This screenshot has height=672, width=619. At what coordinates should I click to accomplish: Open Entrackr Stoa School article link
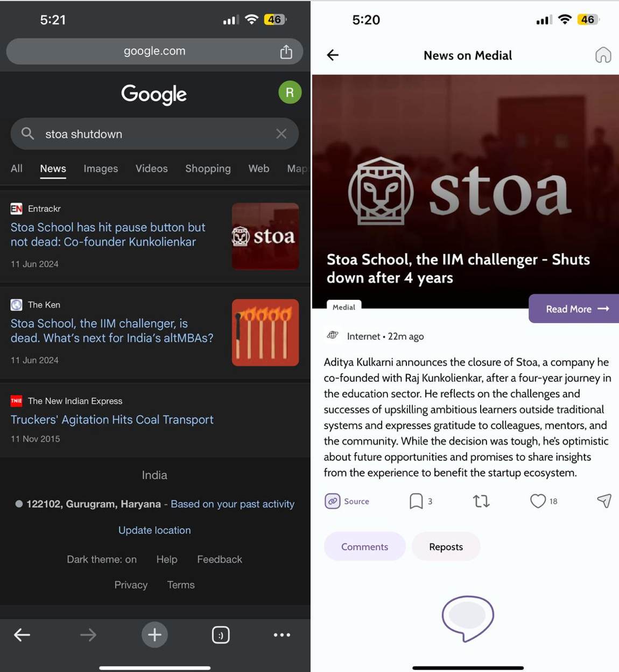coord(108,235)
